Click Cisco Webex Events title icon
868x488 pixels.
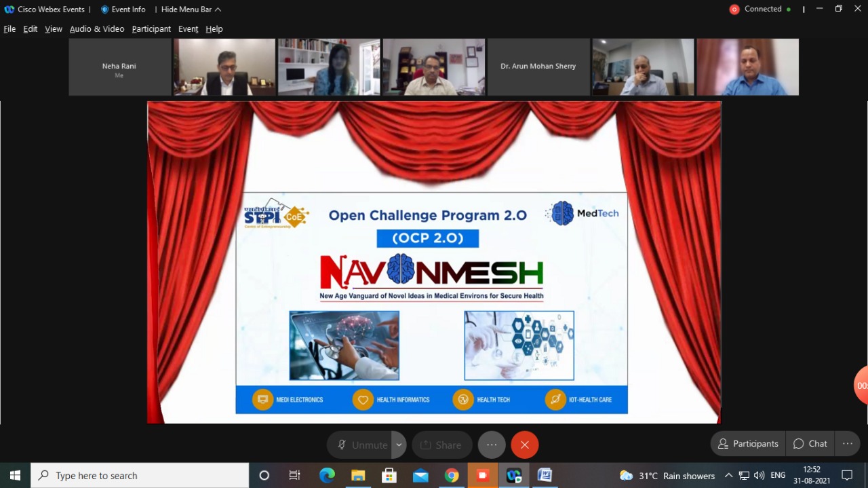point(9,10)
